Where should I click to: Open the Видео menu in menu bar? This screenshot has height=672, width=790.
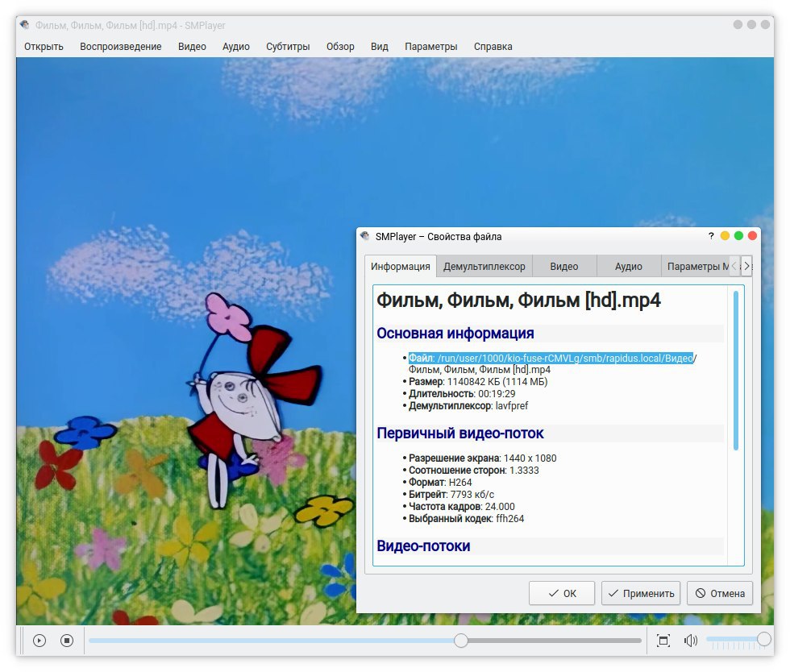pos(192,47)
